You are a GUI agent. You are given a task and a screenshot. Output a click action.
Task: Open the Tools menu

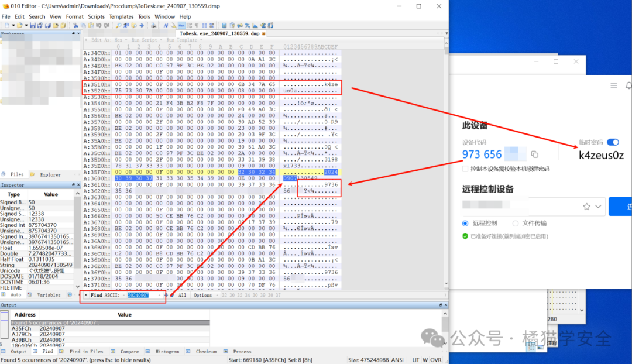click(144, 16)
